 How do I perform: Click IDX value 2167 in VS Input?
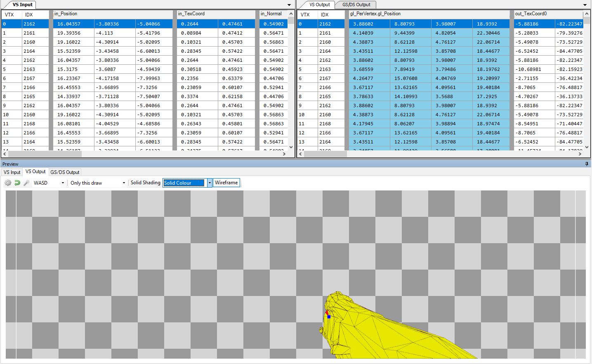pos(35,78)
